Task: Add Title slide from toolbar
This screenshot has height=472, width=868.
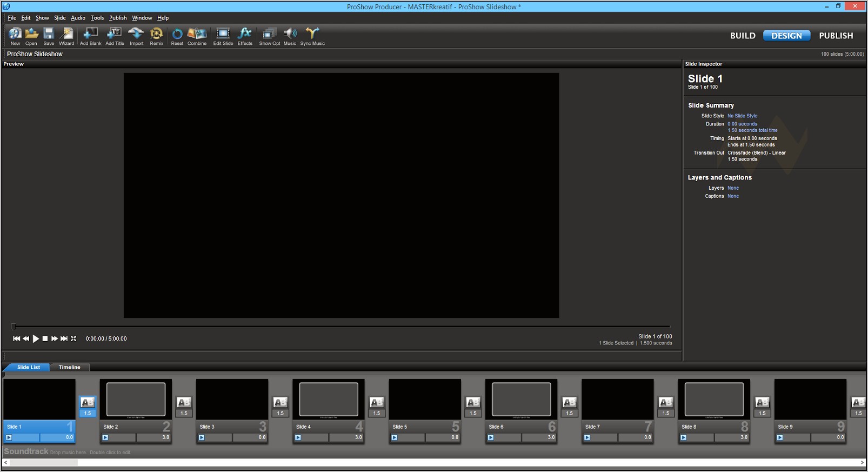Action: point(115,36)
